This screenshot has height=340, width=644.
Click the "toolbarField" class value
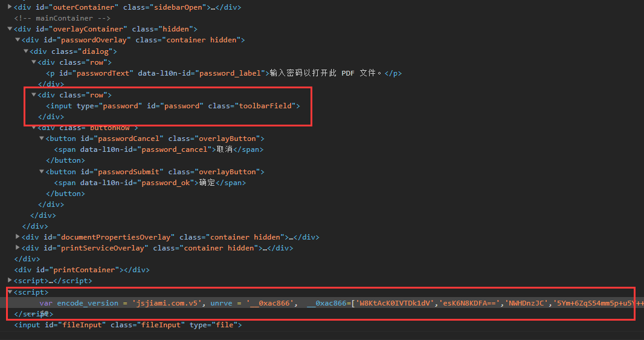click(265, 106)
